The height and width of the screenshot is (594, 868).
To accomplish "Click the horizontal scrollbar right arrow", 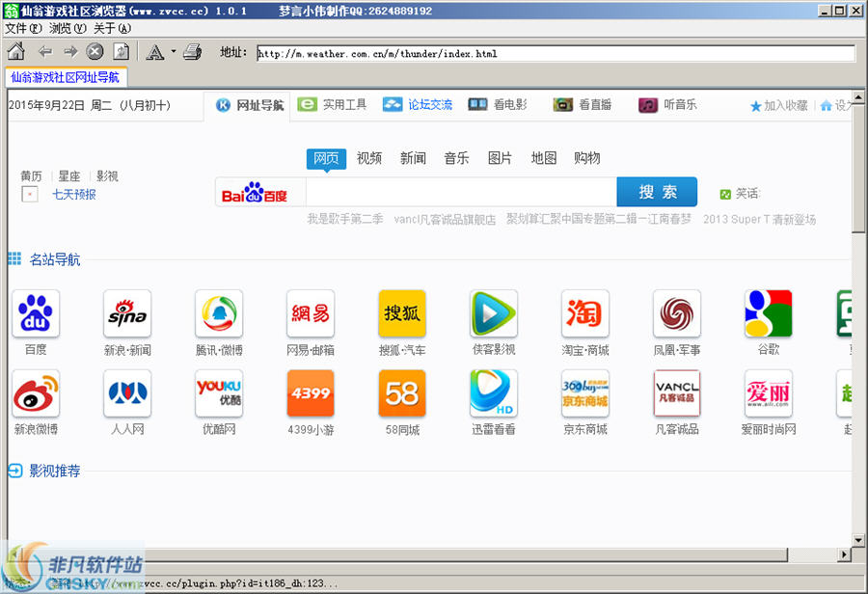I will [x=844, y=554].
